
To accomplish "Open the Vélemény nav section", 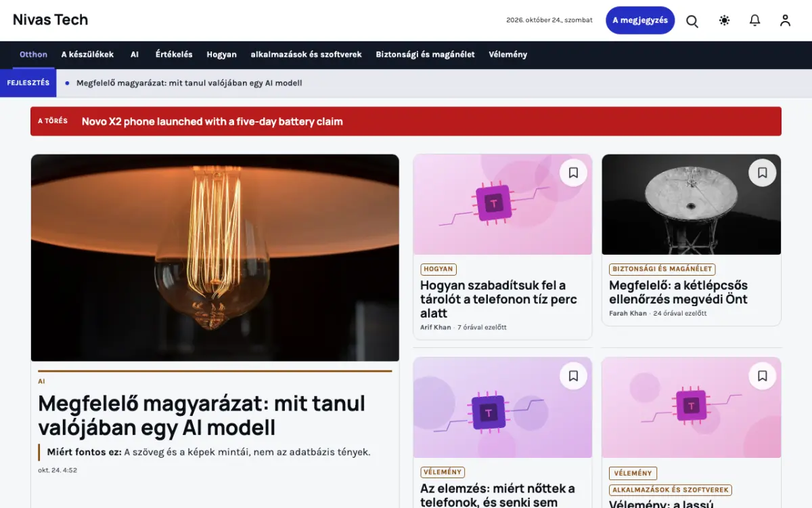I will tap(508, 54).
